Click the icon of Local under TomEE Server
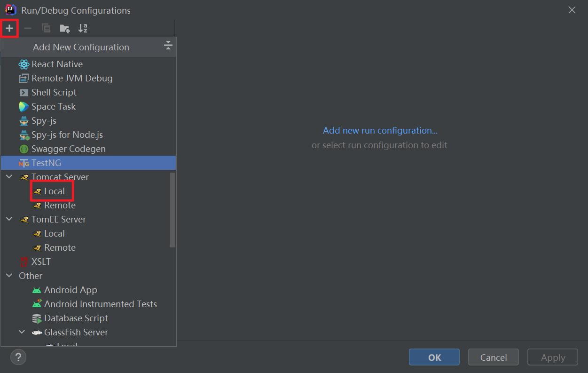Image resolution: width=588 pixels, height=373 pixels. pos(37,234)
